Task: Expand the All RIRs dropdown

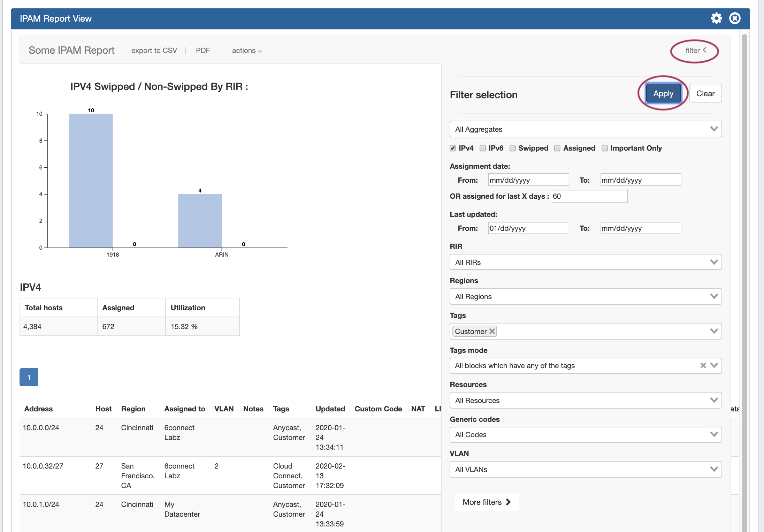Action: pos(585,262)
